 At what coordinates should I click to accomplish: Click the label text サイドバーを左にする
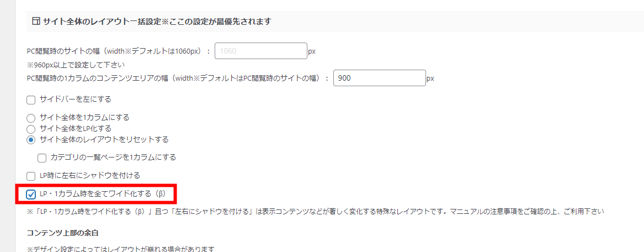(76, 99)
